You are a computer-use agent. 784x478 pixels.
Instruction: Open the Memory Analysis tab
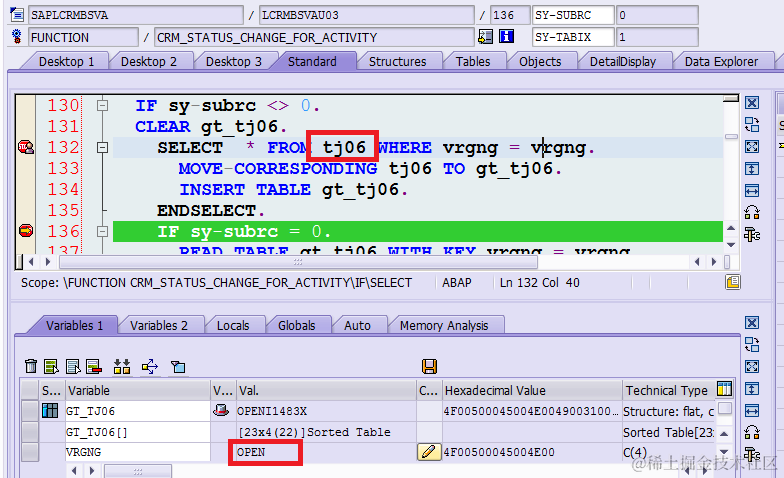tap(444, 326)
